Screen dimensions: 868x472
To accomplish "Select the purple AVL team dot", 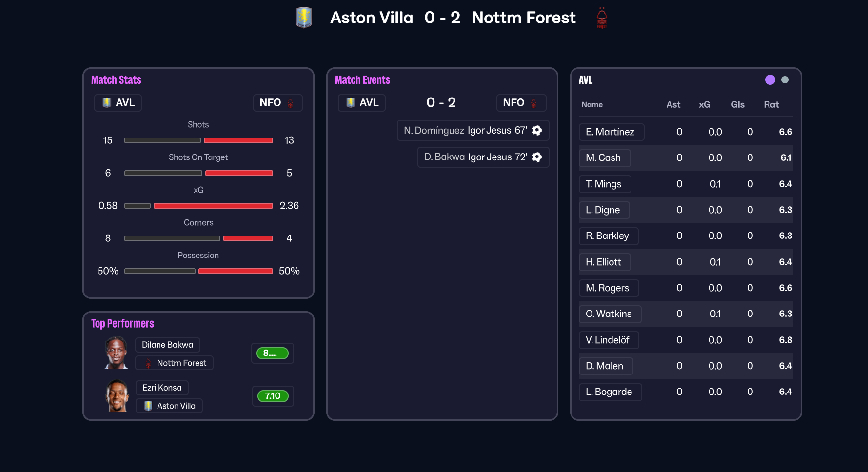I will pos(770,80).
